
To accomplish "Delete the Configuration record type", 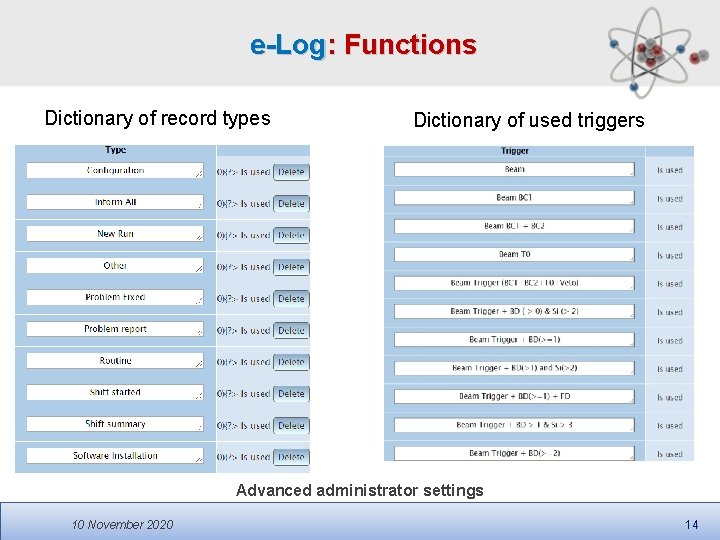I will [x=291, y=172].
